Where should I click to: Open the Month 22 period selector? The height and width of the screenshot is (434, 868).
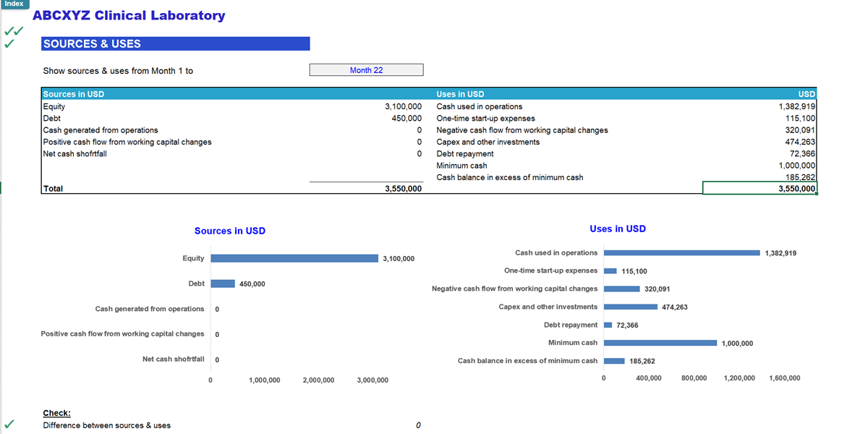(366, 69)
